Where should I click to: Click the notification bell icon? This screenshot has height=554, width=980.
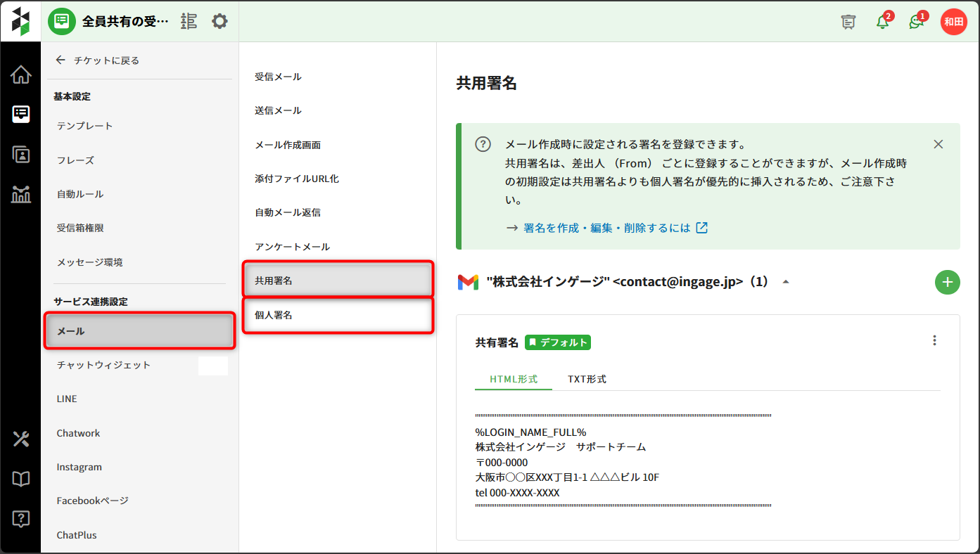coord(882,22)
